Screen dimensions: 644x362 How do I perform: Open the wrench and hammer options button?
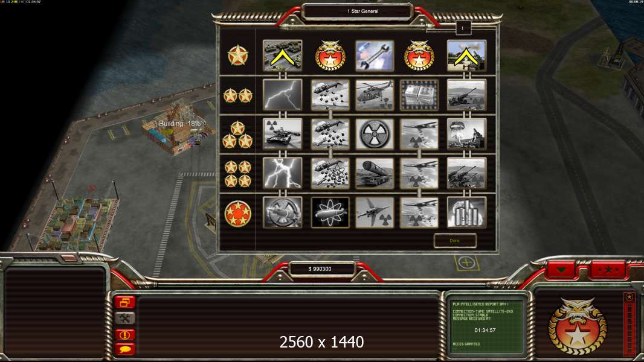[x=125, y=318]
